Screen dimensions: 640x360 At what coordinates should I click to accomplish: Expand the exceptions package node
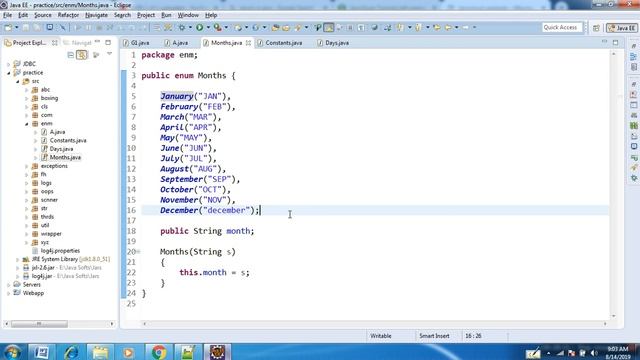pos(27,166)
